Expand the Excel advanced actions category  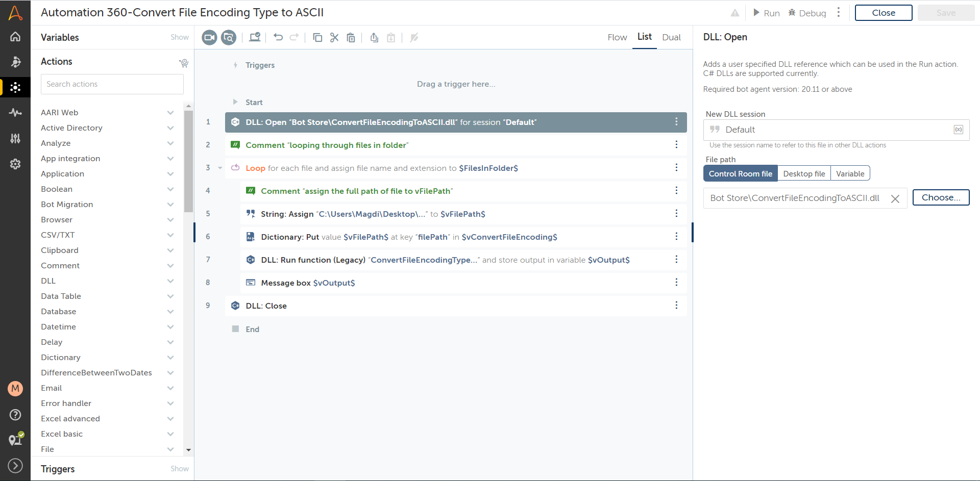pos(170,419)
